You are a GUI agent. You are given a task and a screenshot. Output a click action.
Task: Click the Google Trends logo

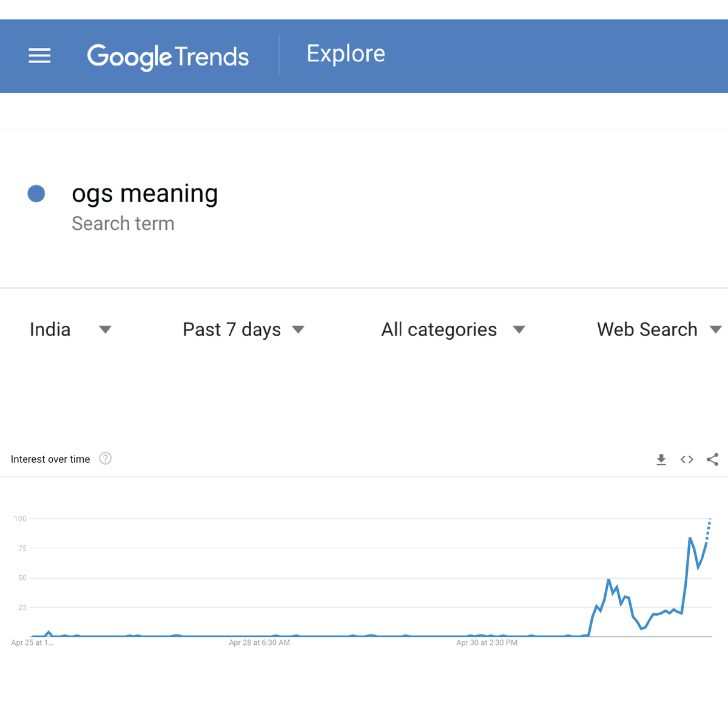(168, 57)
